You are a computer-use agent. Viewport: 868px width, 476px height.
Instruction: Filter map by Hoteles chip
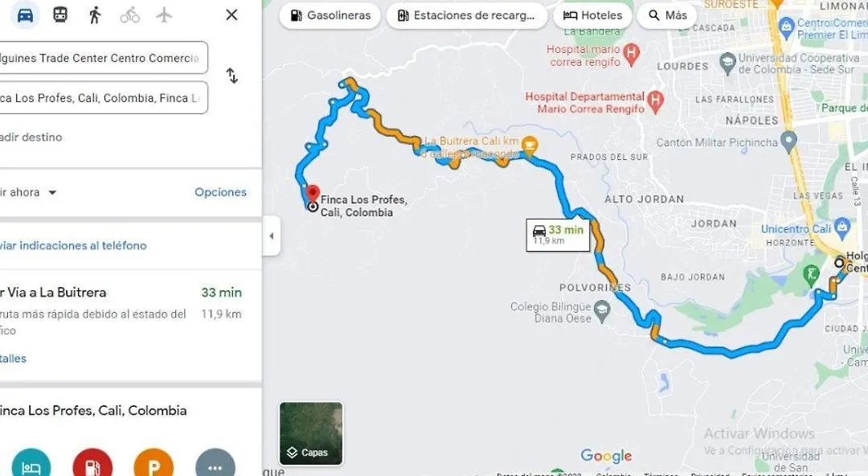click(592, 15)
